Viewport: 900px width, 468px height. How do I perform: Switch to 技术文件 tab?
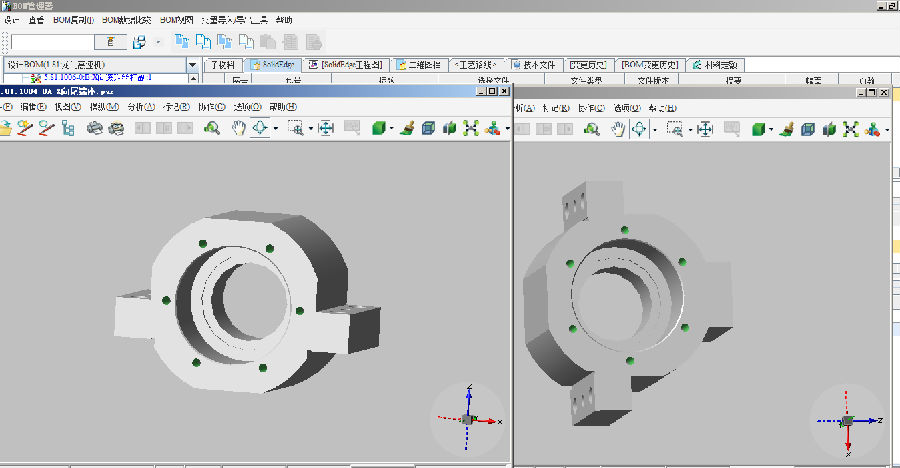(534, 65)
